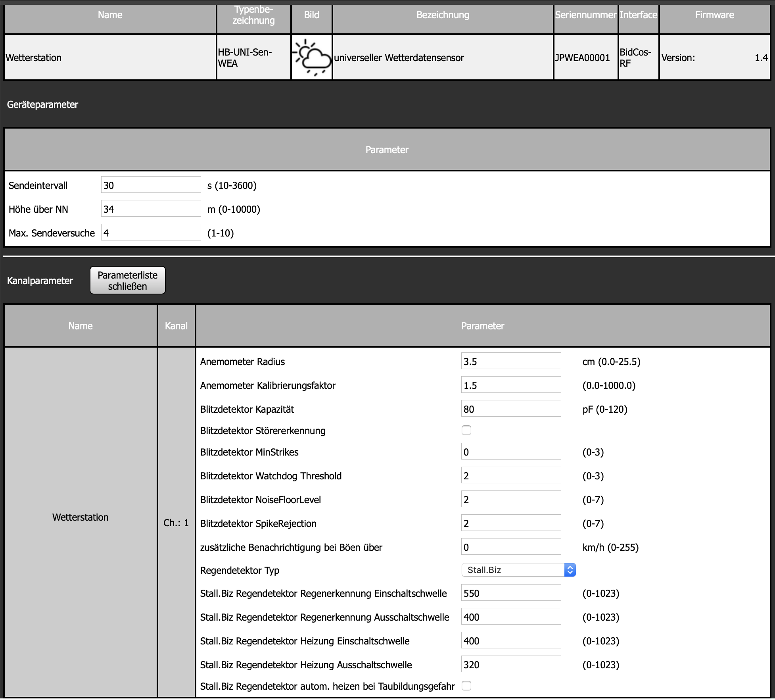Image resolution: width=775 pixels, height=700 pixels.
Task: Edit Böen notification km/h field
Action: pyautogui.click(x=511, y=547)
